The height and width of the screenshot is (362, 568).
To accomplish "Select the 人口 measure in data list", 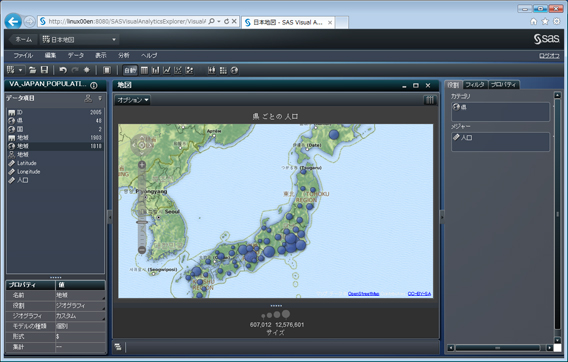I will coord(55,180).
